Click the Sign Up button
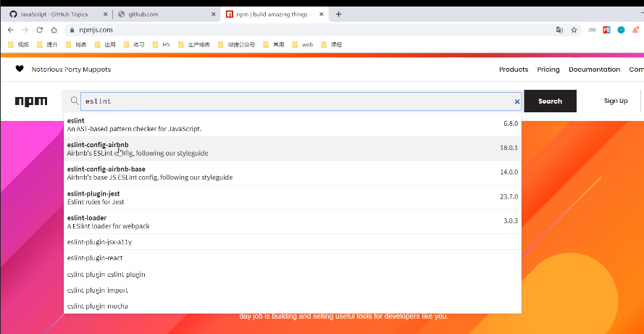This screenshot has width=644, height=334. click(616, 101)
